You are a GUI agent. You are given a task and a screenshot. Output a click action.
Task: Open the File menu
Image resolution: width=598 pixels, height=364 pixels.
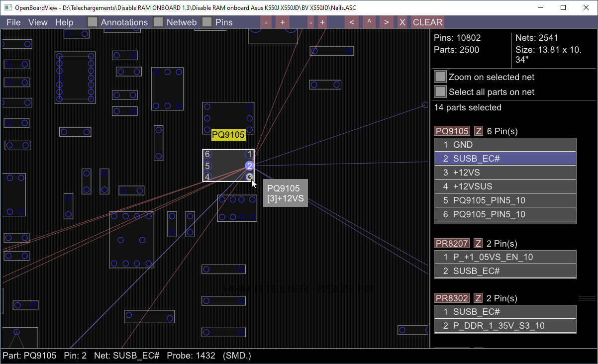click(x=13, y=22)
